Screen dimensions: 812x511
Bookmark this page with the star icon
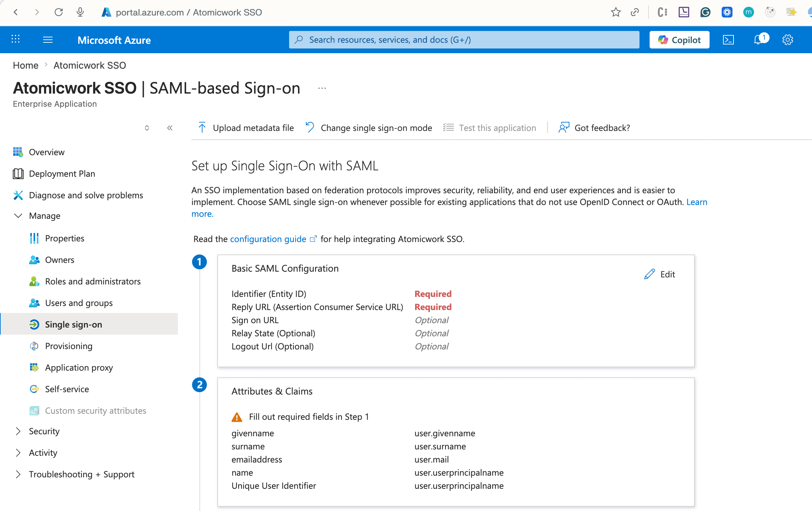coord(616,12)
